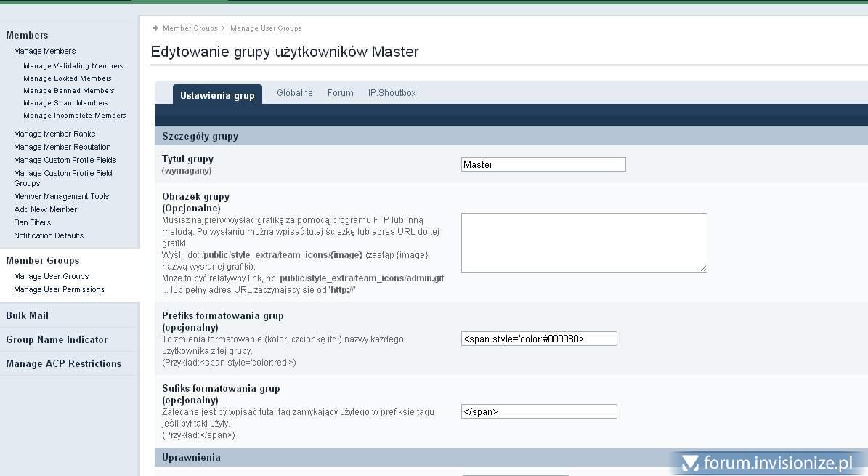
Task: Open Manage Banned Members page
Action: coord(68,91)
